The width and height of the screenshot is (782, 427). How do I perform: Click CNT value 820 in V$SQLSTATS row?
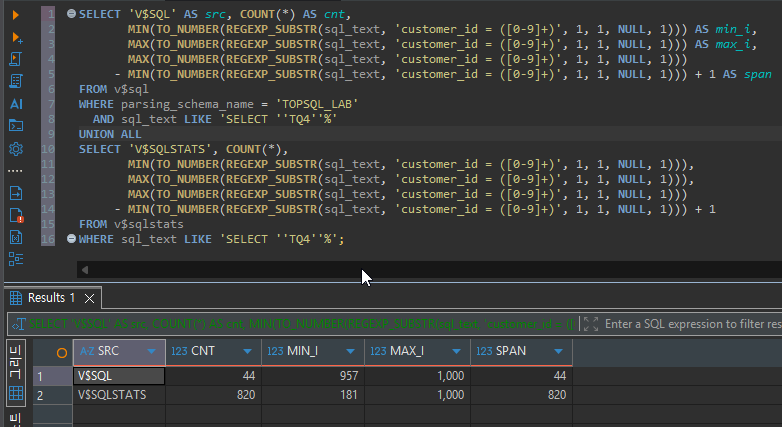[x=213, y=395]
